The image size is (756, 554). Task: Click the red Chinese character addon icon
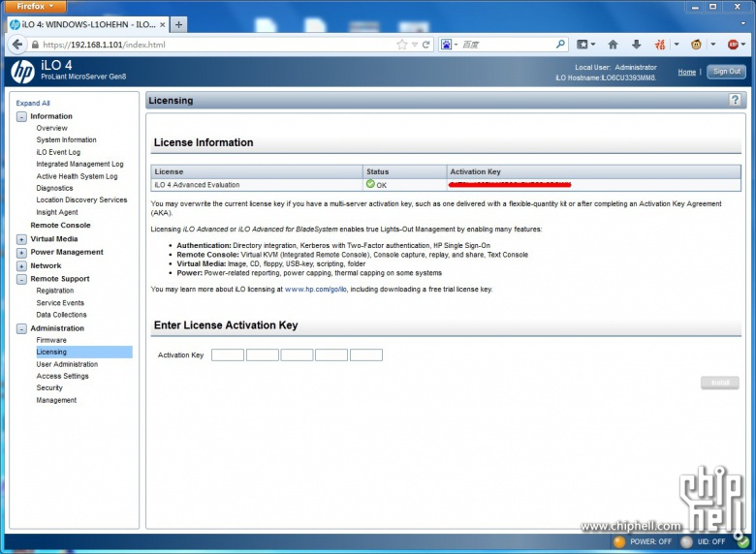click(660, 45)
